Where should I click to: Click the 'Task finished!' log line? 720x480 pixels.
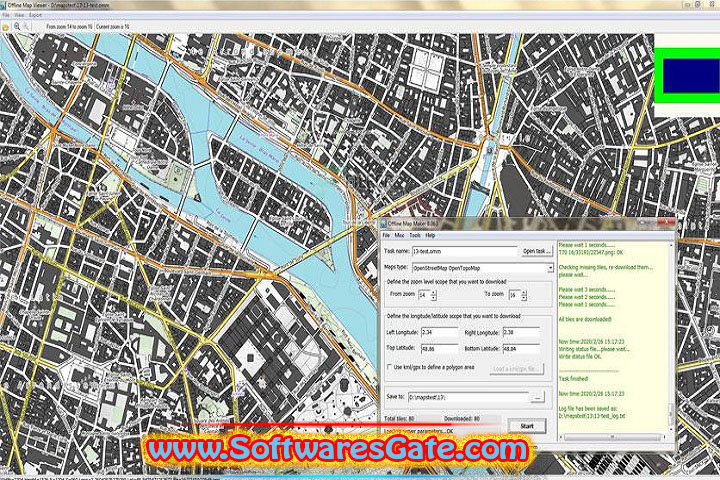[x=574, y=378]
